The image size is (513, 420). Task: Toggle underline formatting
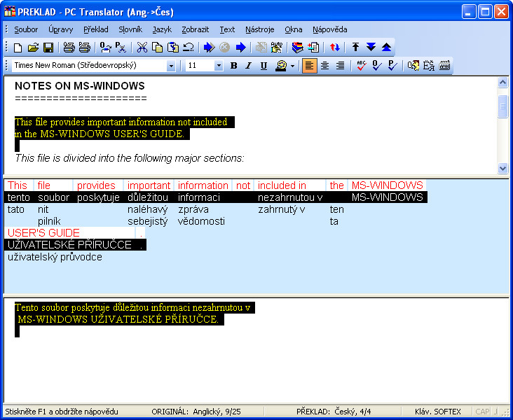tap(264, 66)
